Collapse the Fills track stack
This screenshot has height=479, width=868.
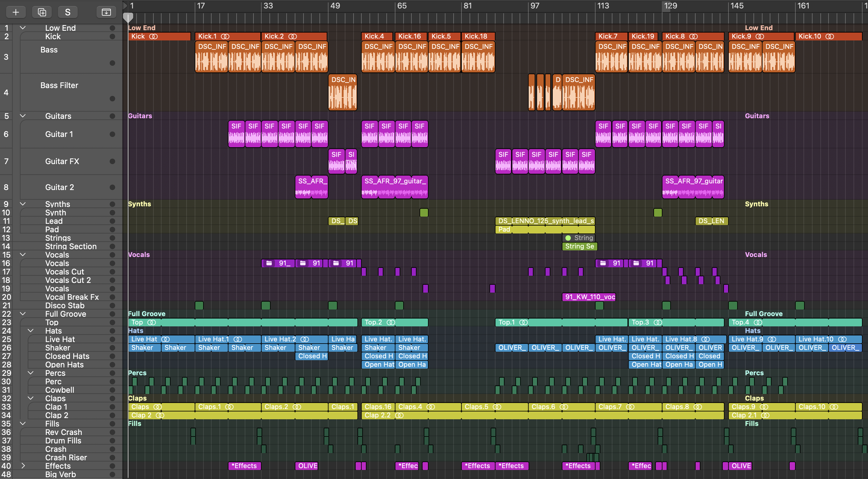click(x=23, y=424)
